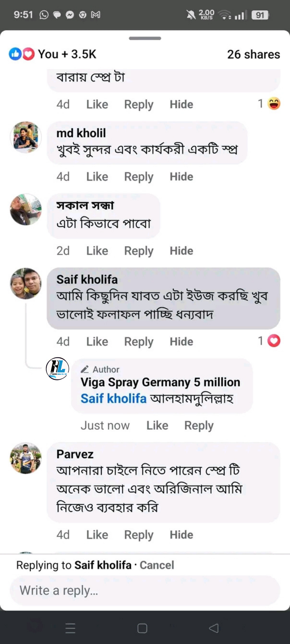Like md kholil's comment
This screenshot has width=290, height=644.
point(97,177)
